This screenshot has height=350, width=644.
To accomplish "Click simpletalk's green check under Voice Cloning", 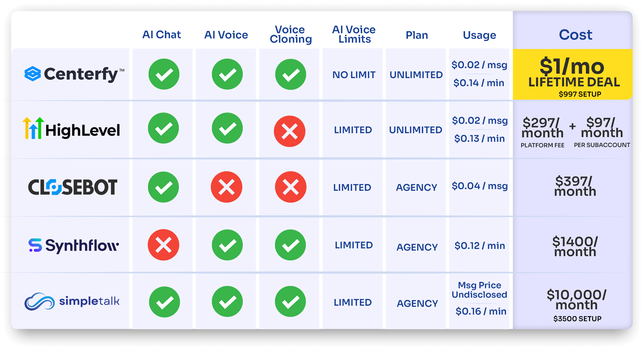I will click(x=290, y=302).
